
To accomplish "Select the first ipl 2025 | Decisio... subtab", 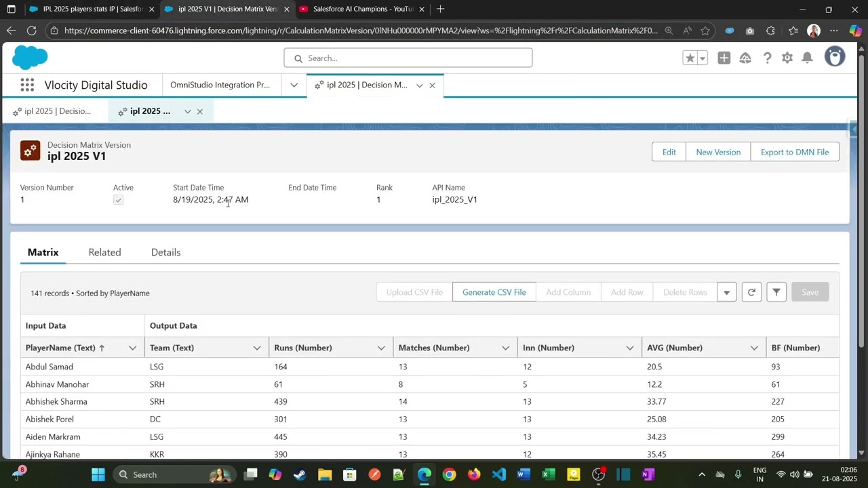I will (x=52, y=111).
